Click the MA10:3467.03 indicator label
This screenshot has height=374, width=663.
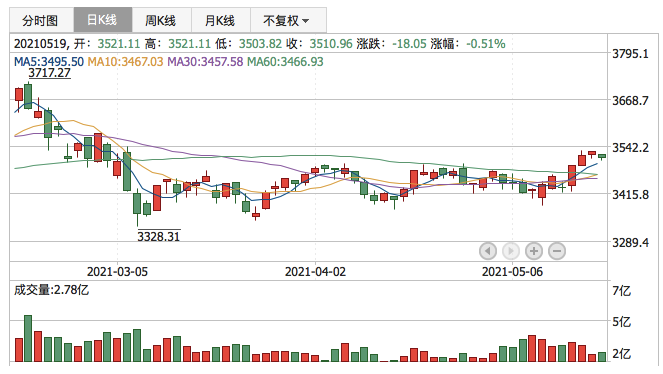click(125, 62)
